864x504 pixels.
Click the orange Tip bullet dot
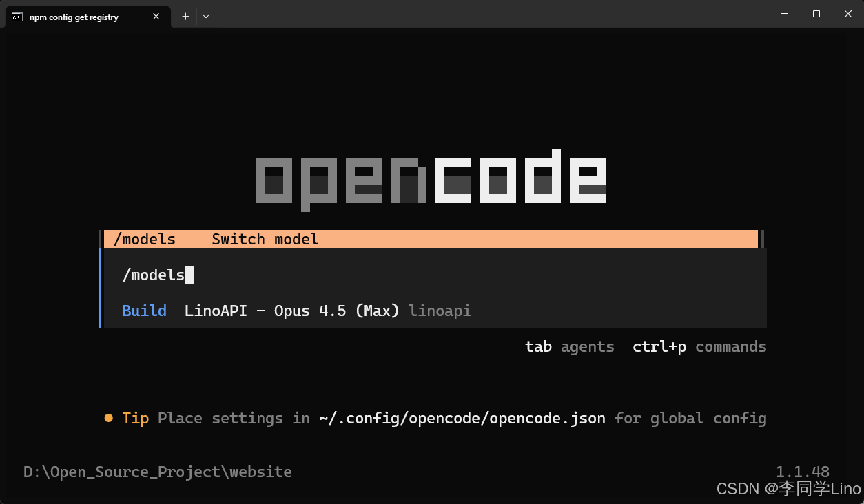click(108, 418)
